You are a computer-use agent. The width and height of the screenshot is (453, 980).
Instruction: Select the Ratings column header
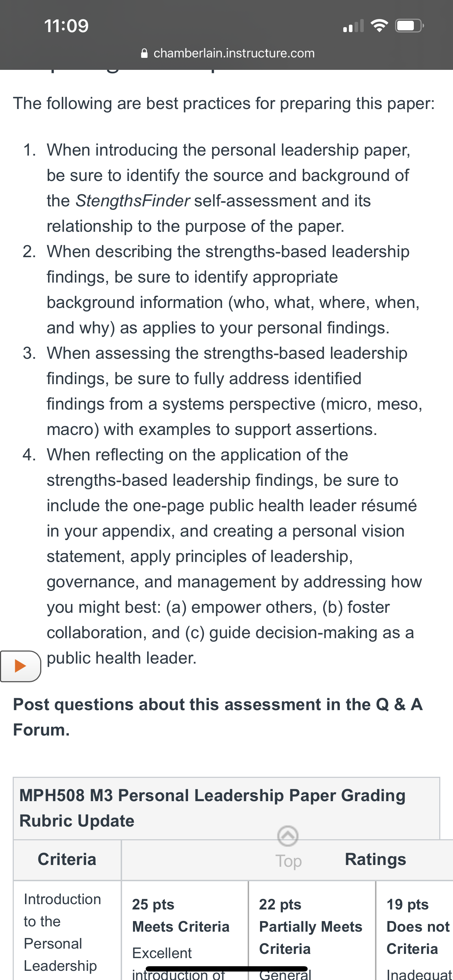[x=375, y=860]
